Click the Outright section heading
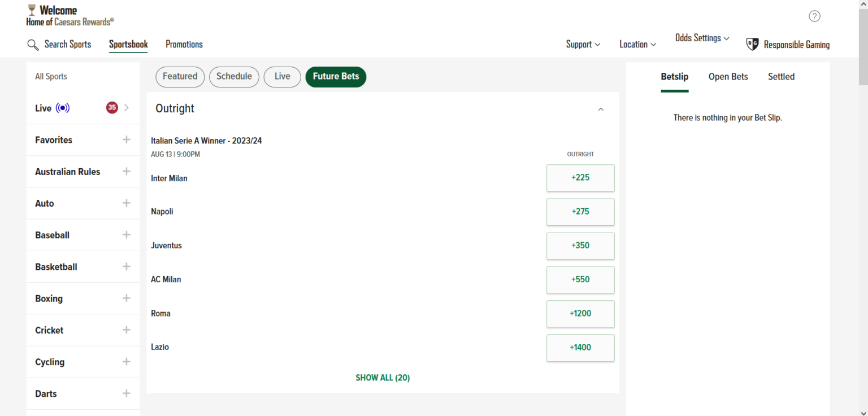868x416 pixels. [x=175, y=108]
